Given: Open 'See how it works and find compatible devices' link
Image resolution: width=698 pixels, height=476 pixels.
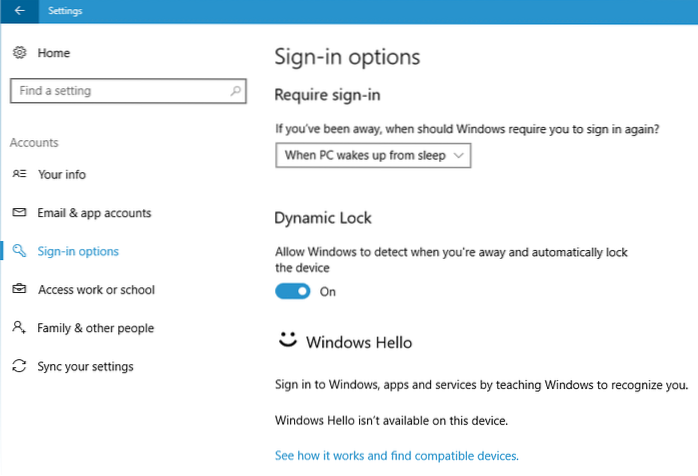Looking at the screenshot, I should [x=396, y=456].
